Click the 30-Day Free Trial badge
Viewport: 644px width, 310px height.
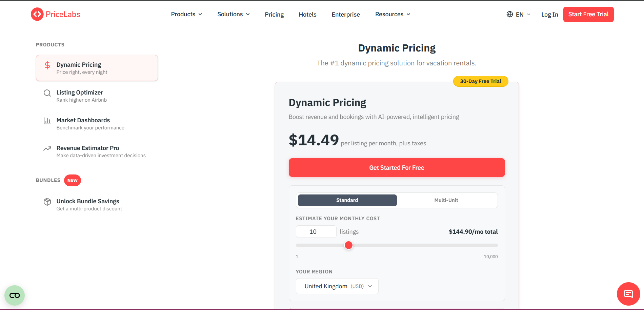tap(481, 81)
